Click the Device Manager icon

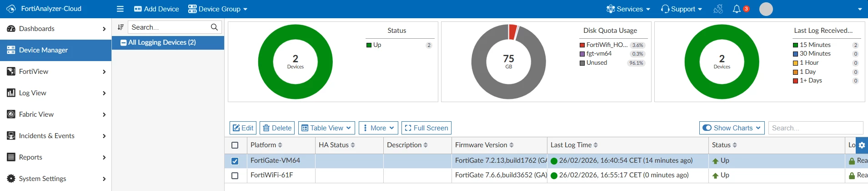[x=11, y=50]
